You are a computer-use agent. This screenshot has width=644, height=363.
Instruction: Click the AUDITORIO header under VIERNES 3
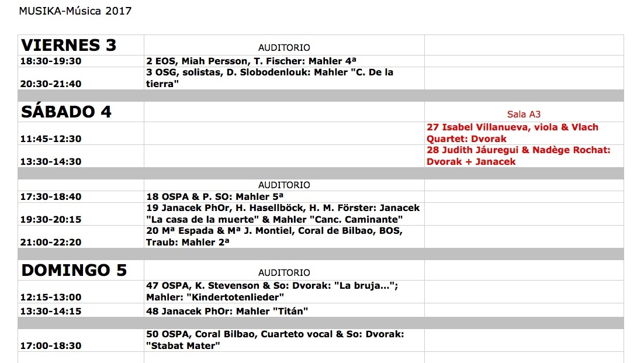pyautogui.click(x=284, y=47)
